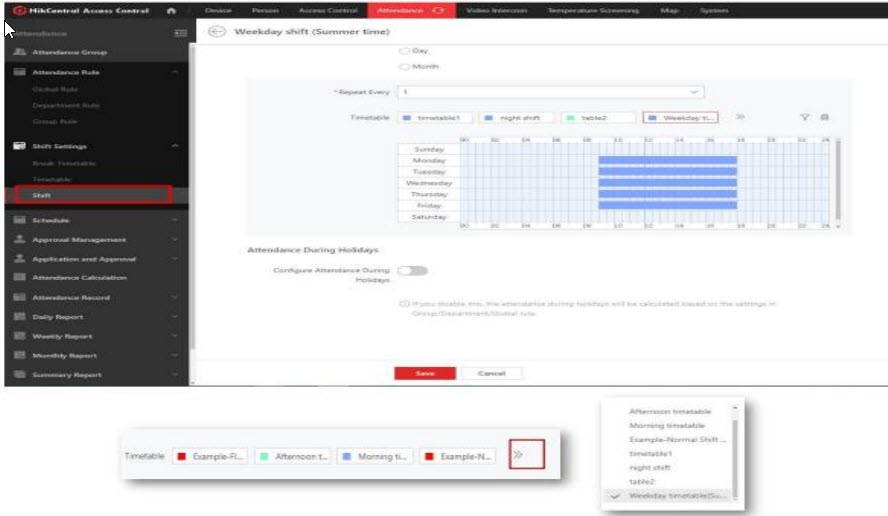
Task: Click the Attendance Group sidebar icon
Action: [x=19, y=52]
